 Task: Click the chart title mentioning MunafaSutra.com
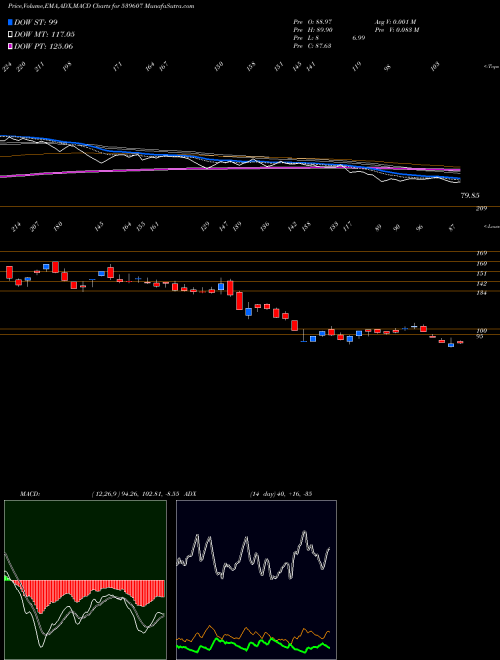[101, 7]
